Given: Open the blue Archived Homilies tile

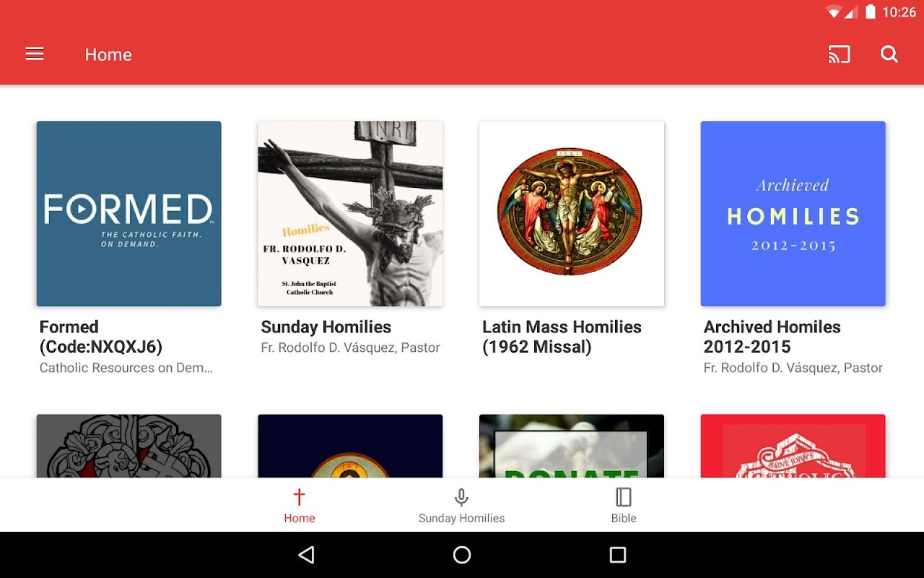Looking at the screenshot, I should click(x=793, y=214).
